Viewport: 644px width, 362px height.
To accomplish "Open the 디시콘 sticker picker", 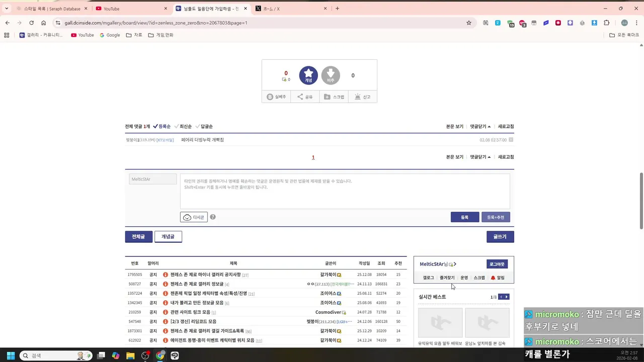I will point(194,217).
